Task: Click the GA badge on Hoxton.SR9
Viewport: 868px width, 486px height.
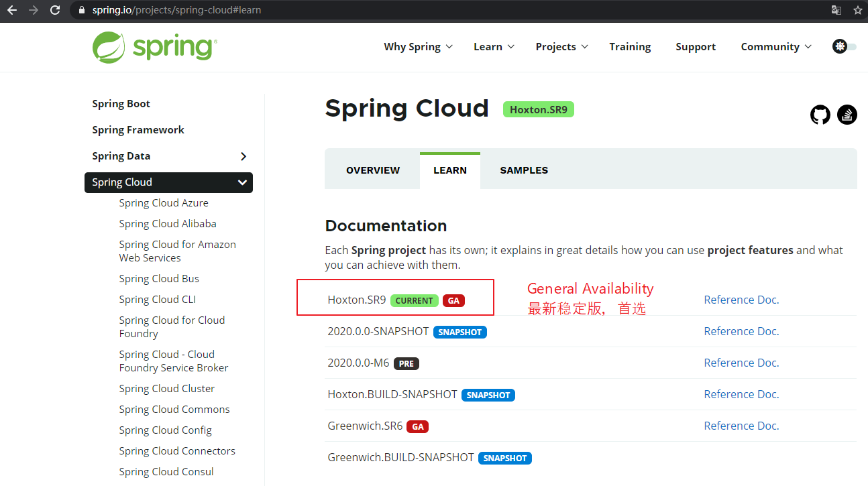Action: [x=454, y=300]
